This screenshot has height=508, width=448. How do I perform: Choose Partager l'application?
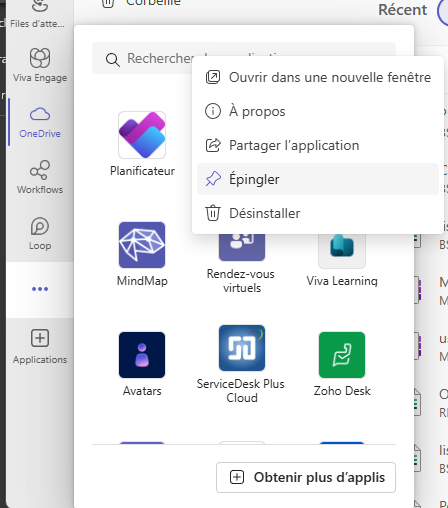[318, 145]
